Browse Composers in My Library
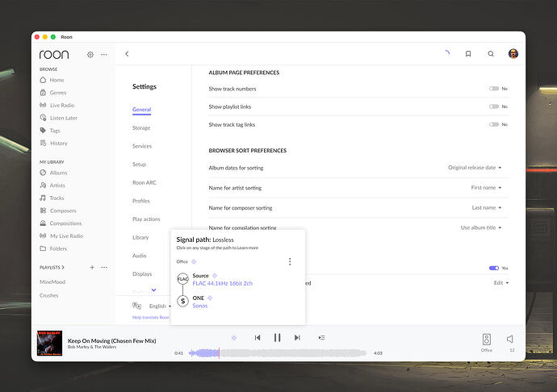The height and width of the screenshot is (392, 557). click(x=58, y=211)
